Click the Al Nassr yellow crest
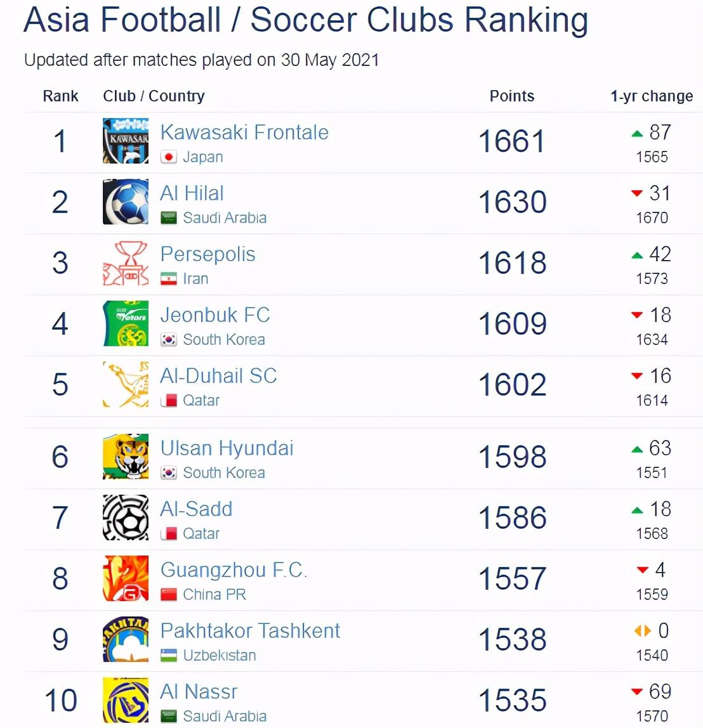 click(x=126, y=700)
